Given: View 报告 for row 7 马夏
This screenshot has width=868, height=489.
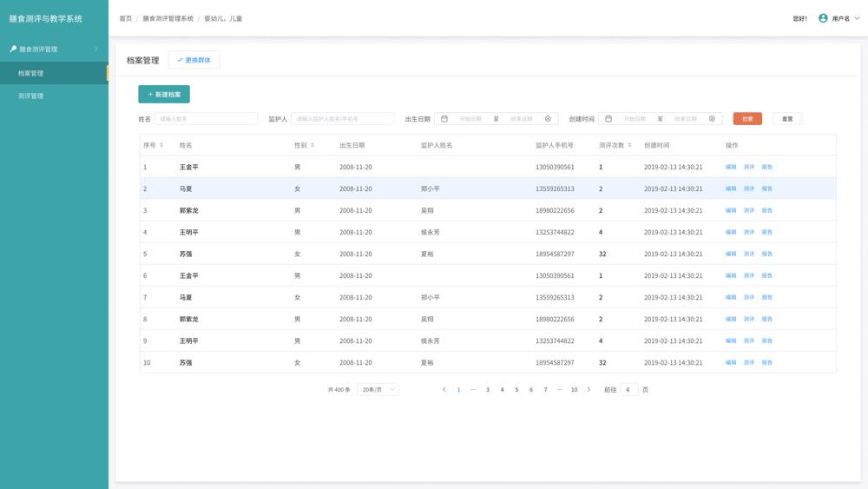Looking at the screenshot, I should point(766,297).
